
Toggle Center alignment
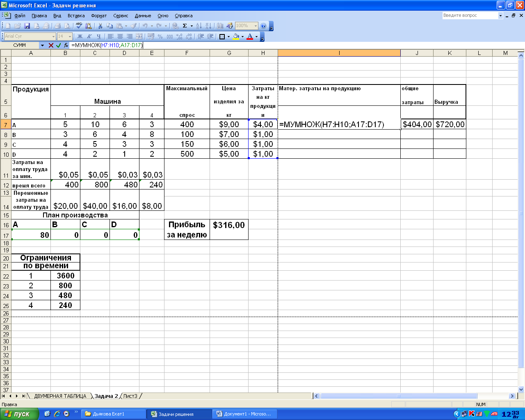tap(120, 37)
